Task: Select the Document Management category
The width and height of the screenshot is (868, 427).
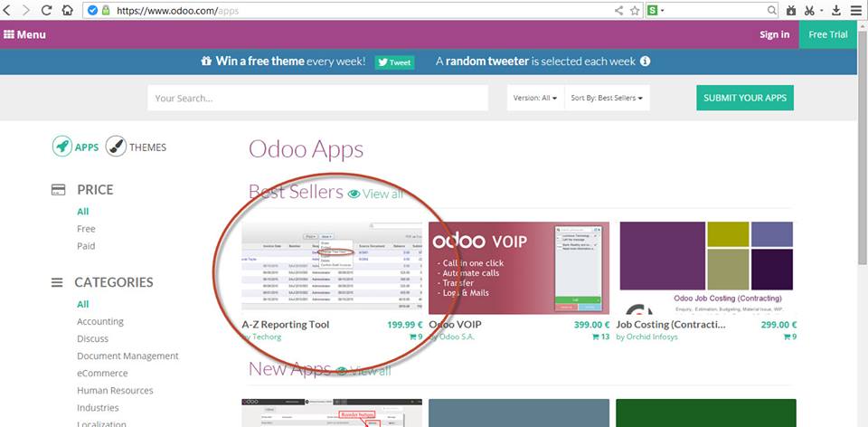Action: click(x=127, y=356)
